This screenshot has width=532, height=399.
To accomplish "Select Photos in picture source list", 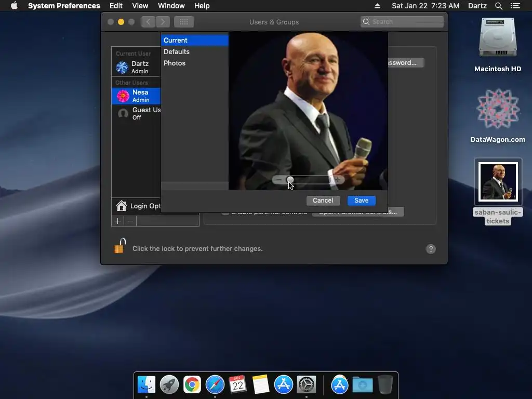I will (x=195, y=63).
